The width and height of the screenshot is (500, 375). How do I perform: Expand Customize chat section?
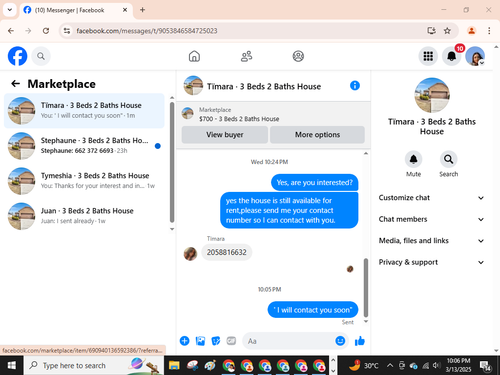pyautogui.click(x=431, y=198)
